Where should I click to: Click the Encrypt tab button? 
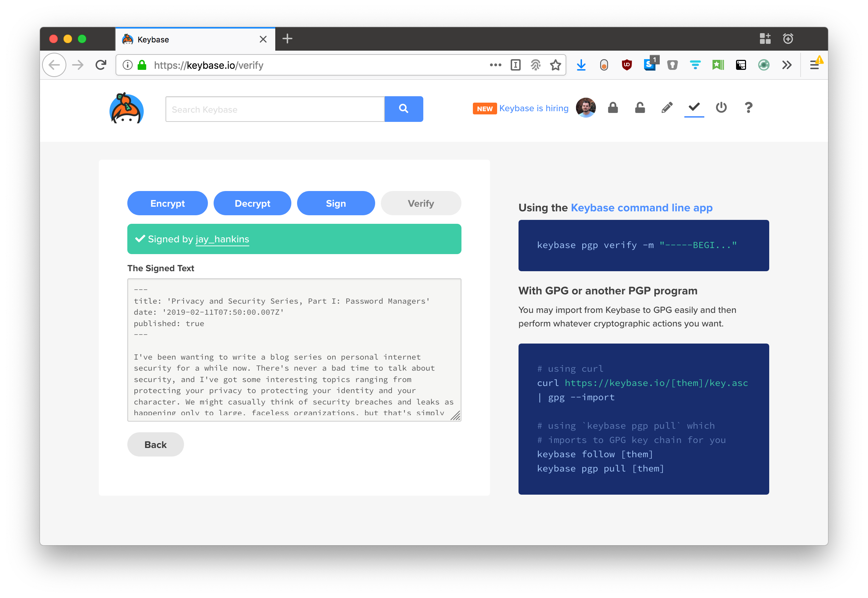[x=168, y=202]
